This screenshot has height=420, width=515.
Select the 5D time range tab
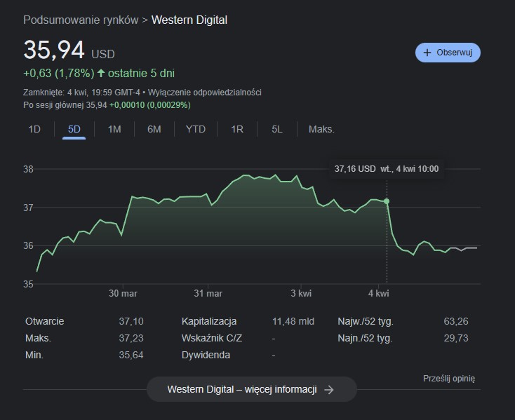(x=74, y=129)
